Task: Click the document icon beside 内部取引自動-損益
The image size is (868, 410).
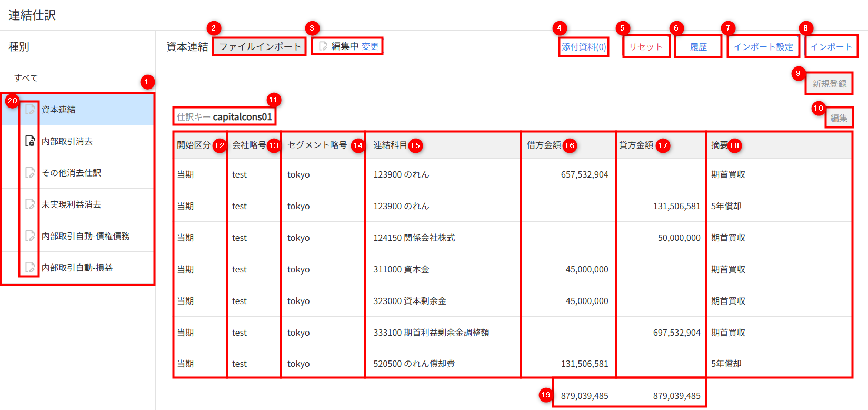Action: (x=30, y=268)
